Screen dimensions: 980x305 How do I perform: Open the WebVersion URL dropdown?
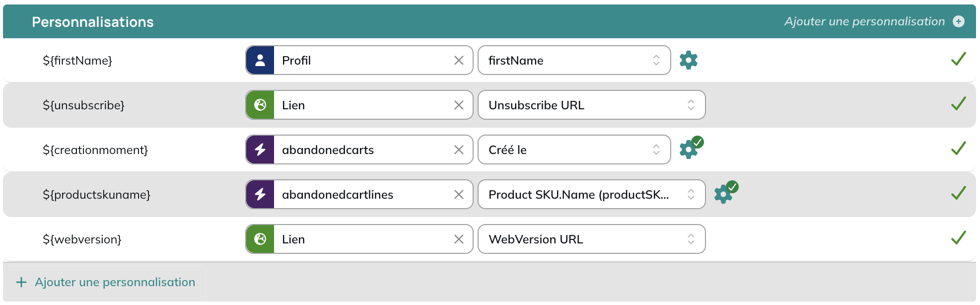[592, 239]
